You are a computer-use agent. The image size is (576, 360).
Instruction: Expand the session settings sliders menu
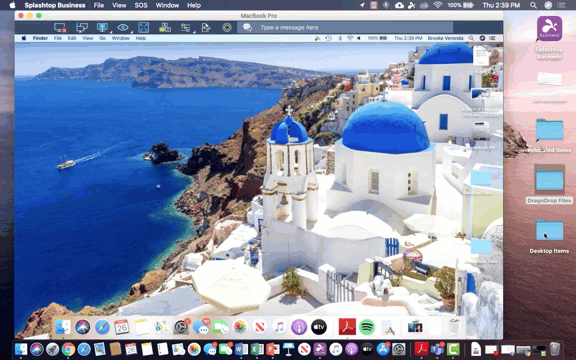click(x=186, y=28)
